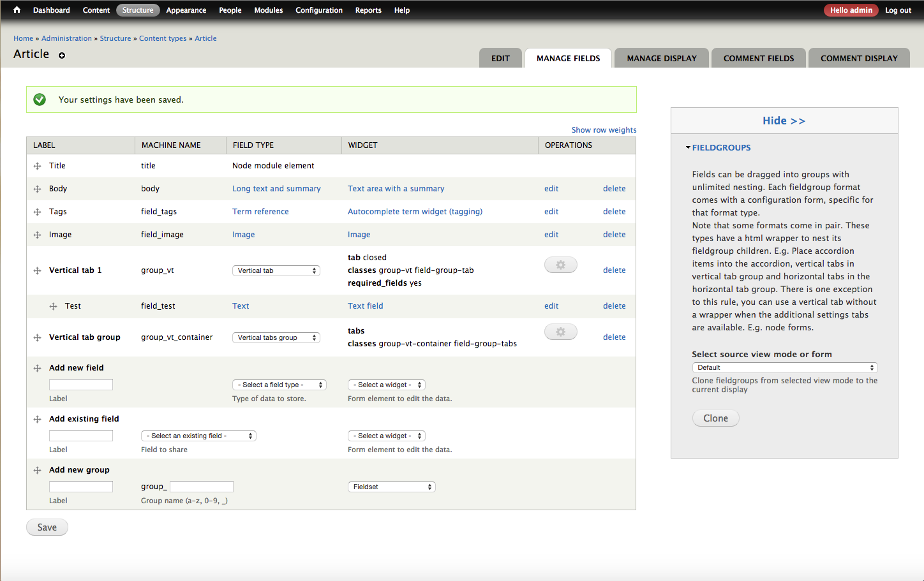Switch to the Manage Display tab
This screenshot has width=924, height=581.
661,58
